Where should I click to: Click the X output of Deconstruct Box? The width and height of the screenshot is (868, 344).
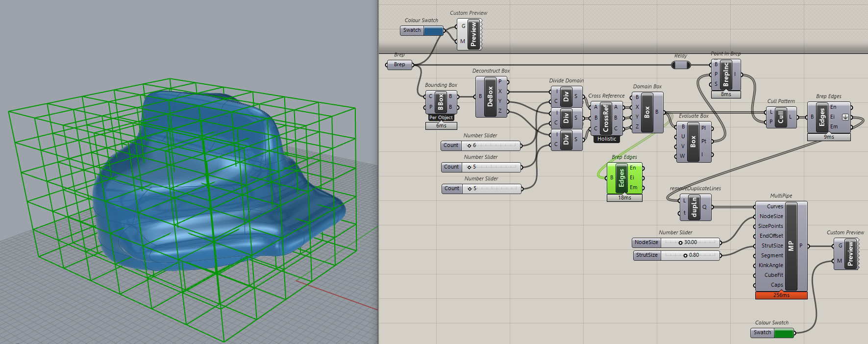click(x=500, y=92)
